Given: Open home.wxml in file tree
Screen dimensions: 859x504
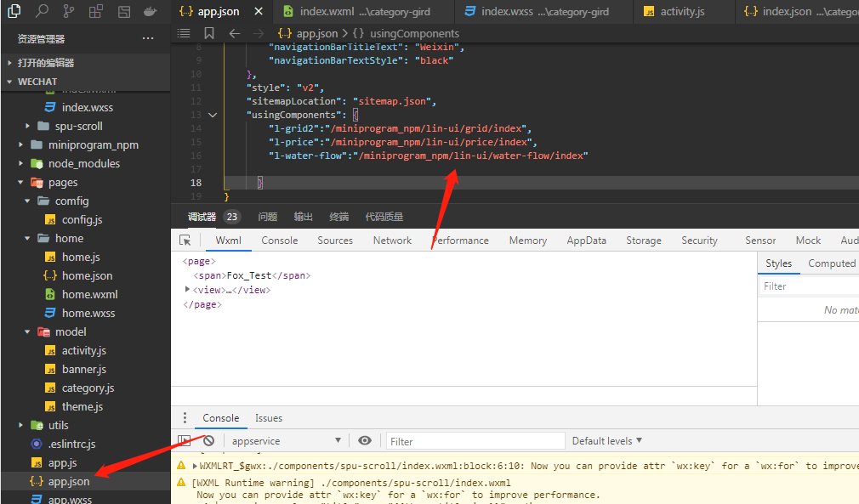Looking at the screenshot, I should tap(89, 294).
